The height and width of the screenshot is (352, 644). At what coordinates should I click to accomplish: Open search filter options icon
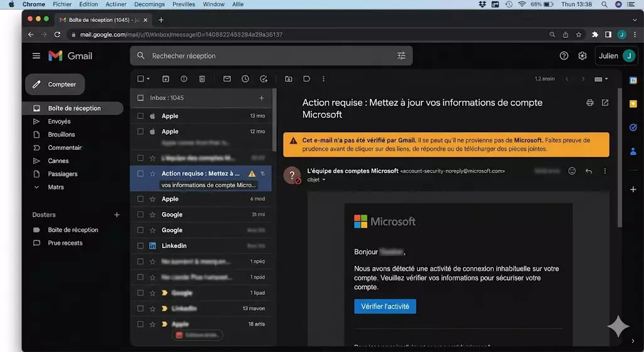coord(401,56)
